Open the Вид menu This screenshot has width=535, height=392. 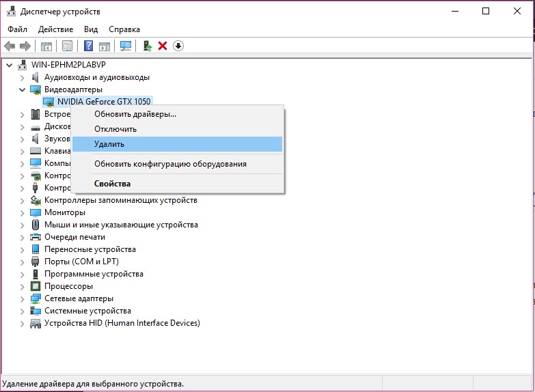click(x=91, y=29)
